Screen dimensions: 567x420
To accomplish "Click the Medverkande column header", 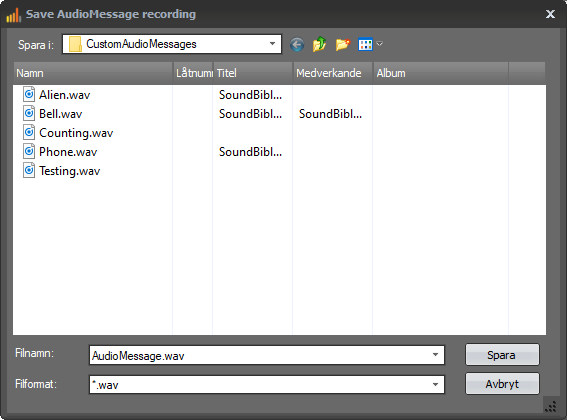I will click(332, 73).
